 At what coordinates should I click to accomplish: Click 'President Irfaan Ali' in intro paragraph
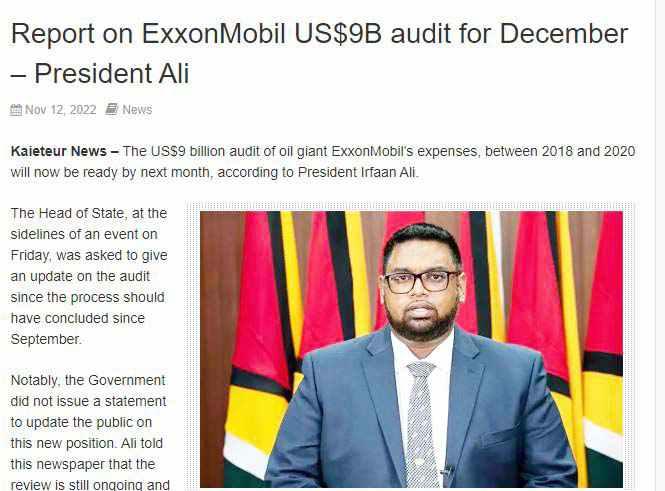358,173
